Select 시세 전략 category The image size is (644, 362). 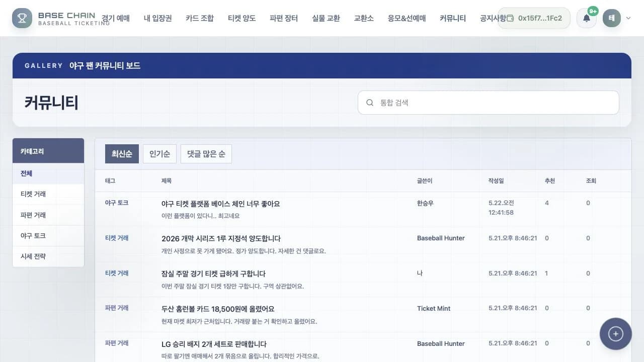click(48, 256)
